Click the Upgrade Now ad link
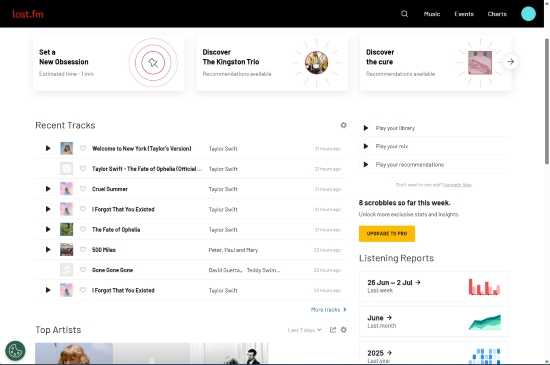 click(457, 185)
